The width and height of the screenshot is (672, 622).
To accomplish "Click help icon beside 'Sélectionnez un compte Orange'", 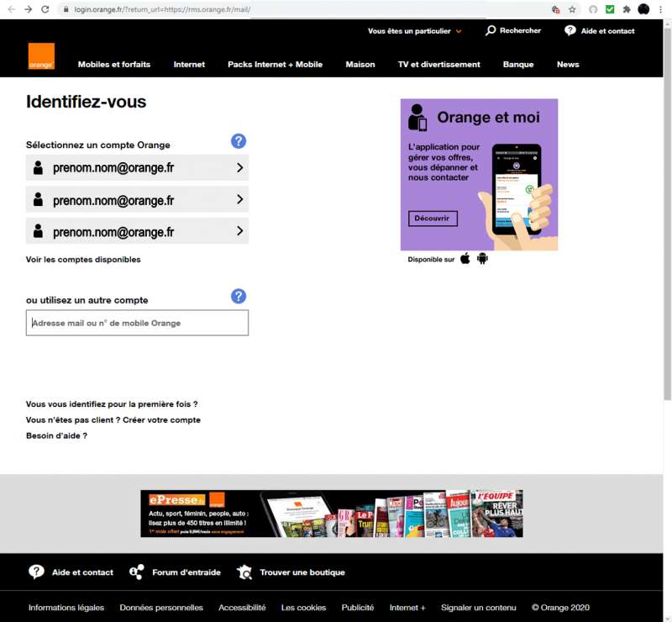I will pos(239,141).
